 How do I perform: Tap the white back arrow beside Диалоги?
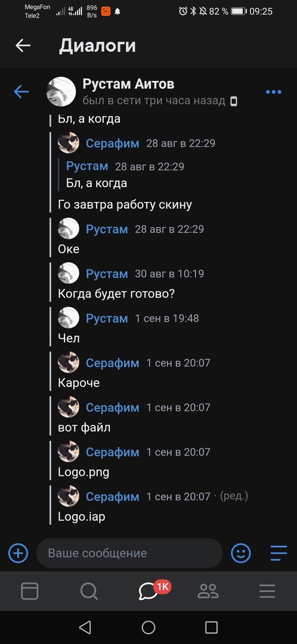coord(23,45)
